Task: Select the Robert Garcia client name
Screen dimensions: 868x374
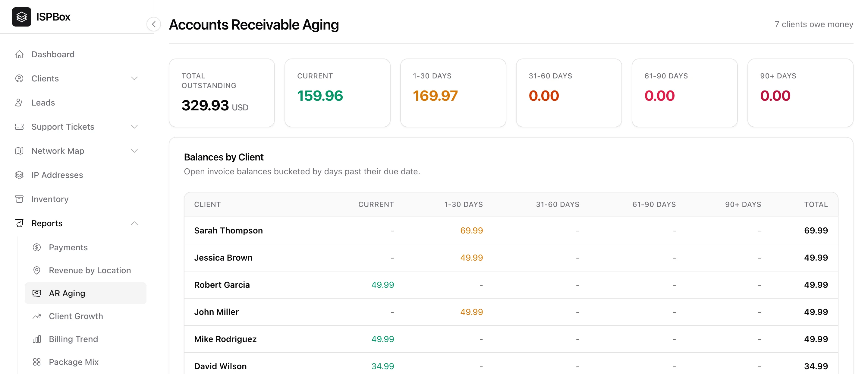Action: coord(222,285)
